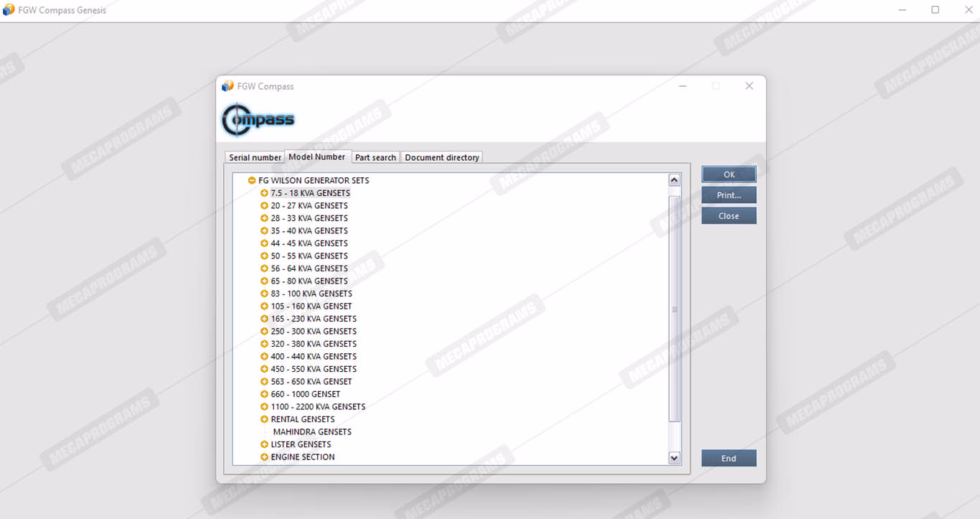Close the FGW Compass dialog window
The height and width of the screenshot is (519, 980).
tap(749, 86)
